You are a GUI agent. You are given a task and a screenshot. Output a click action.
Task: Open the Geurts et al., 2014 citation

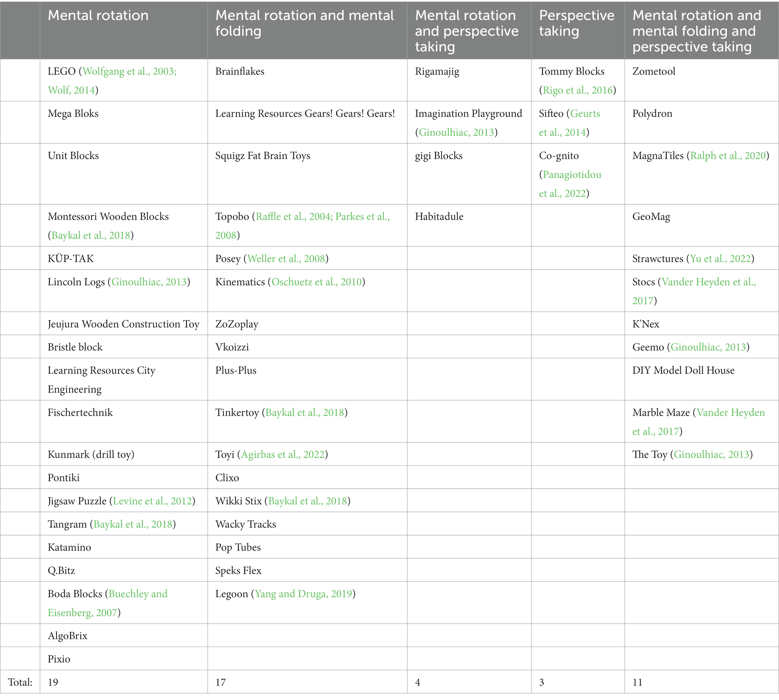570,123
